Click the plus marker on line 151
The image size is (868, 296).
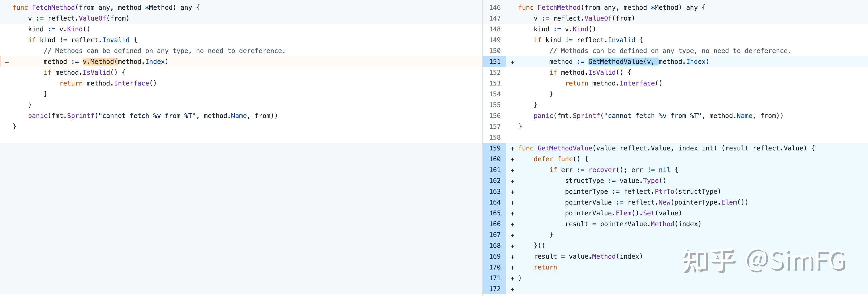512,62
